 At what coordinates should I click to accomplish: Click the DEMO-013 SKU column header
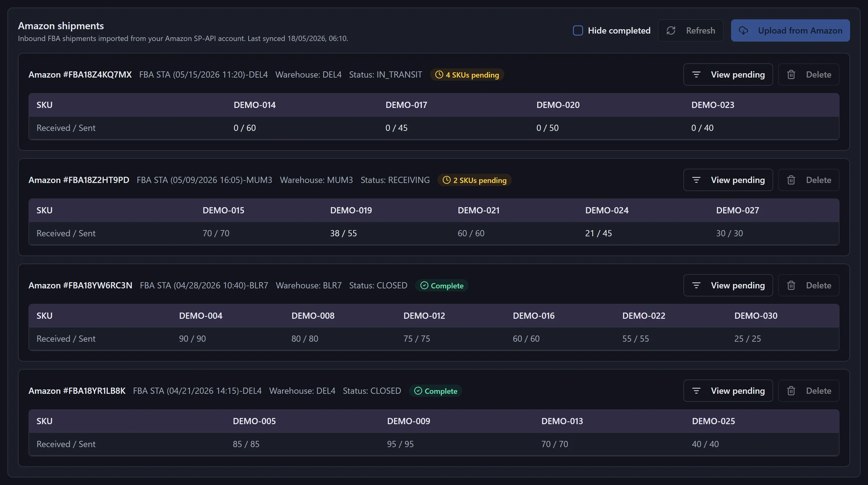pos(562,421)
